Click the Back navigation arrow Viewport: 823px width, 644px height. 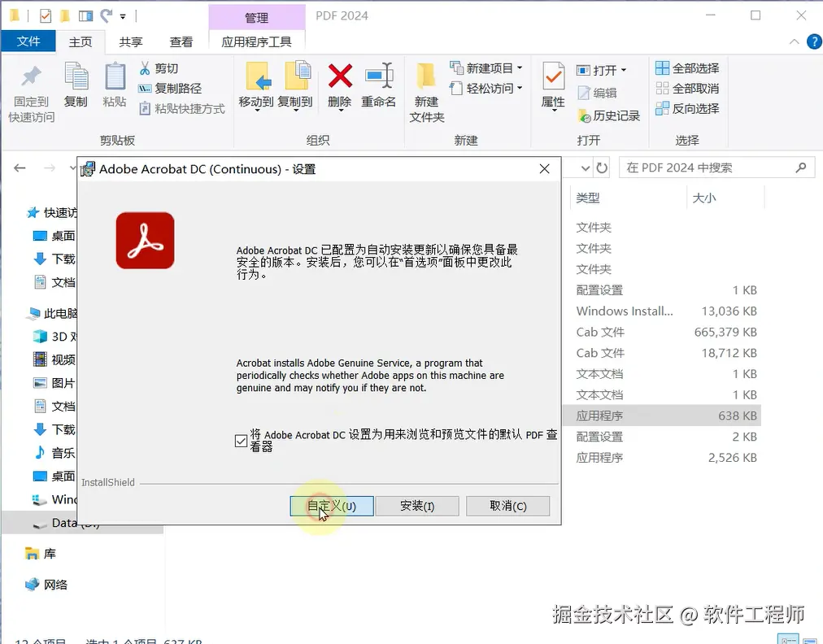click(20, 168)
